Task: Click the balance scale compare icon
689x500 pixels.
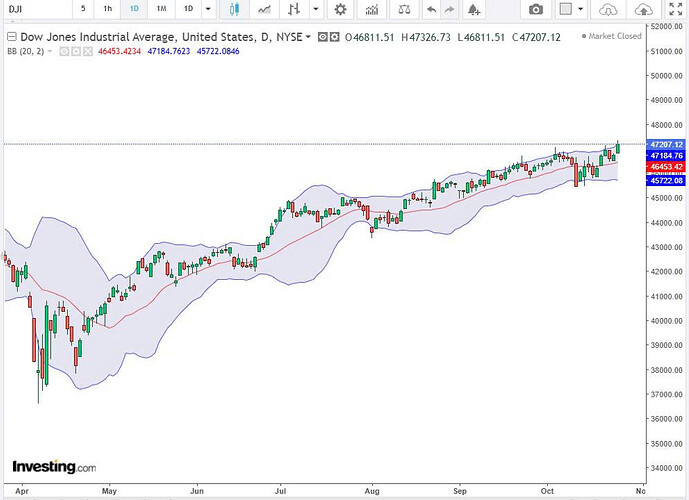Action: (405, 9)
